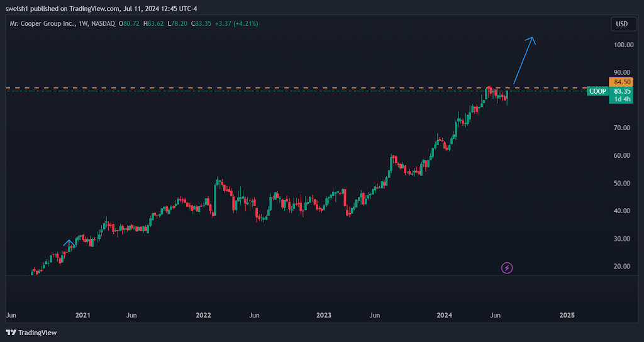Click the 20.00 price axis label
The image size is (644, 342).
623,266
